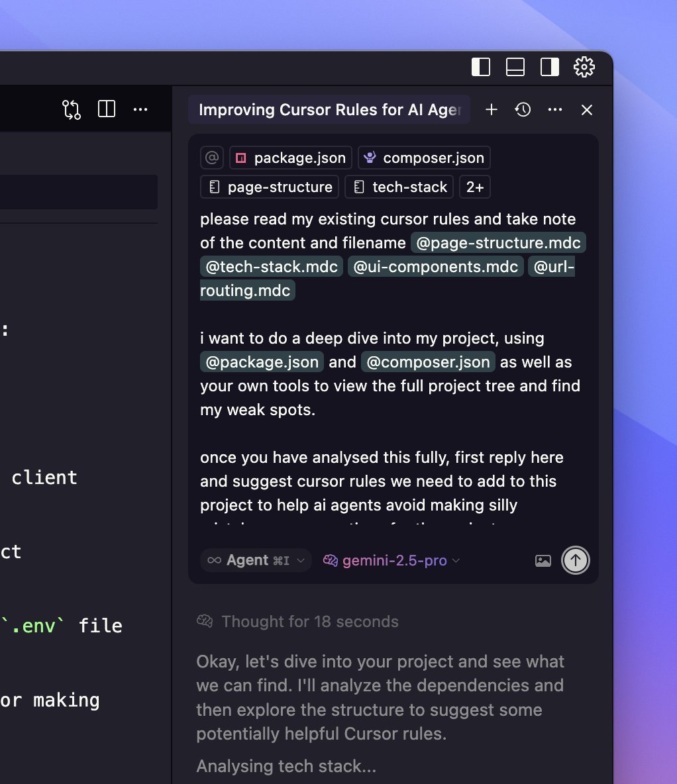
Task: Open settings with the gear icon
Action: click(584, 67)
